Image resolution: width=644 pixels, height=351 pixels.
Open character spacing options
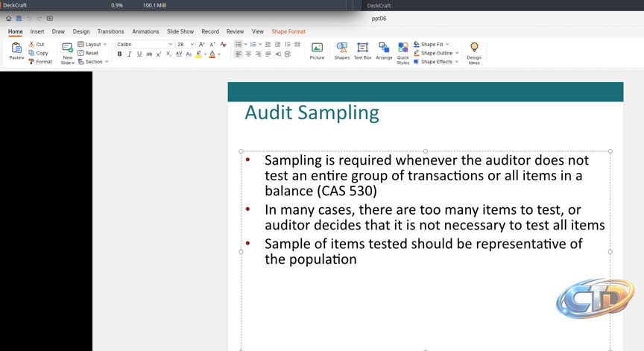179,54
